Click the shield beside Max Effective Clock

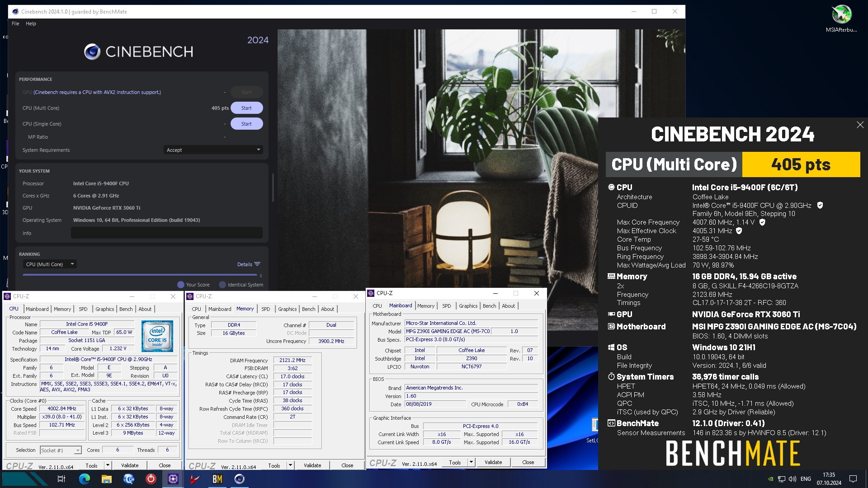click(x=739, y=231)
